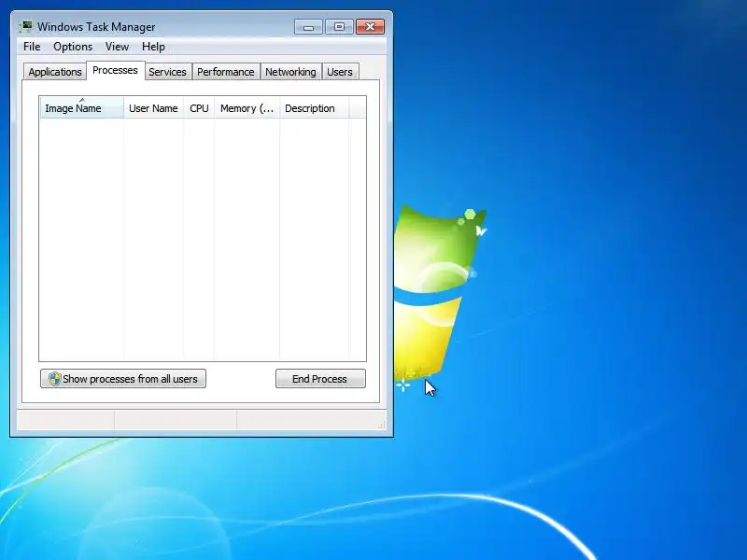Sort by User Name column header

point(153,108)
